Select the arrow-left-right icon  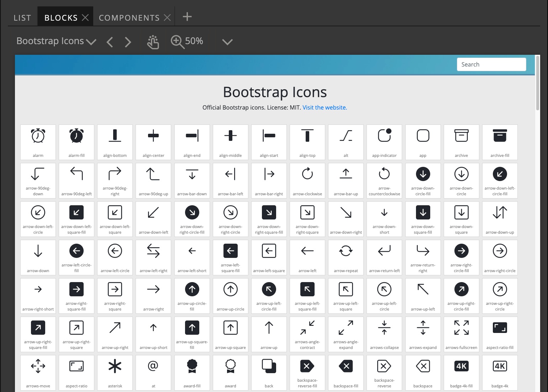153,258
